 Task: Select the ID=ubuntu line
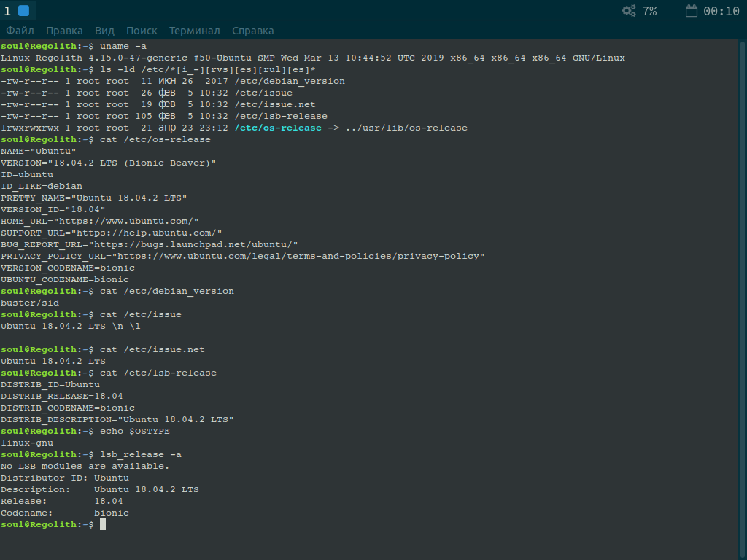pyautogui.click(x=27, y=175)
